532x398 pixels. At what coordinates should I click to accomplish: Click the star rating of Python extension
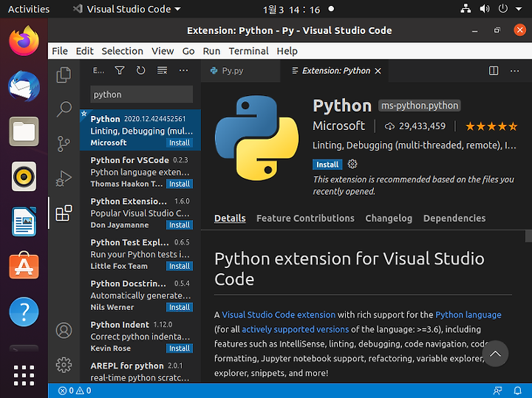click(x=491, y=126)
